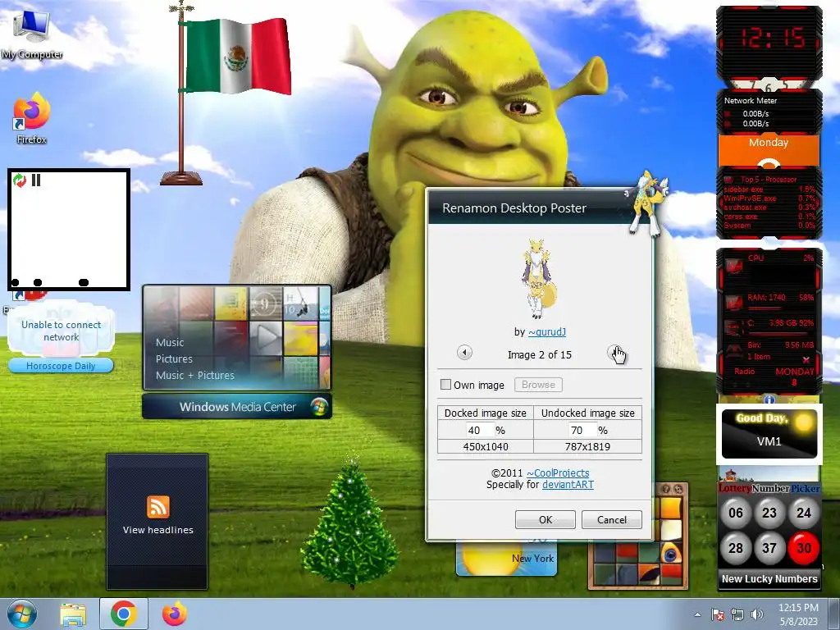The image size is (840, 630).
Task: Click the disabled Browse button
Action: (x=538, y=385)
